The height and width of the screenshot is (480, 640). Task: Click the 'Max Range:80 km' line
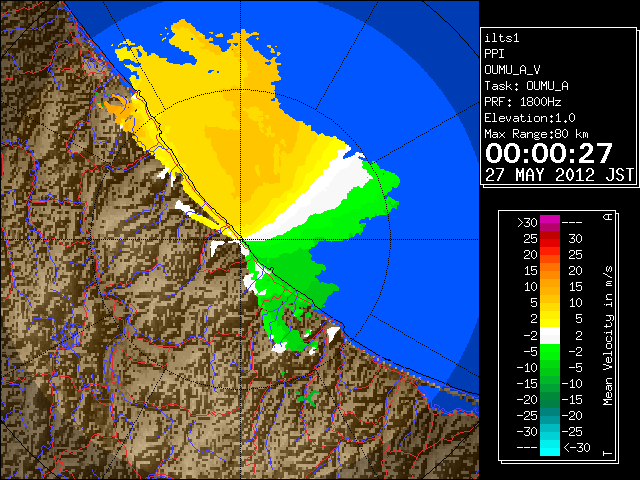(x=536, y=134)
